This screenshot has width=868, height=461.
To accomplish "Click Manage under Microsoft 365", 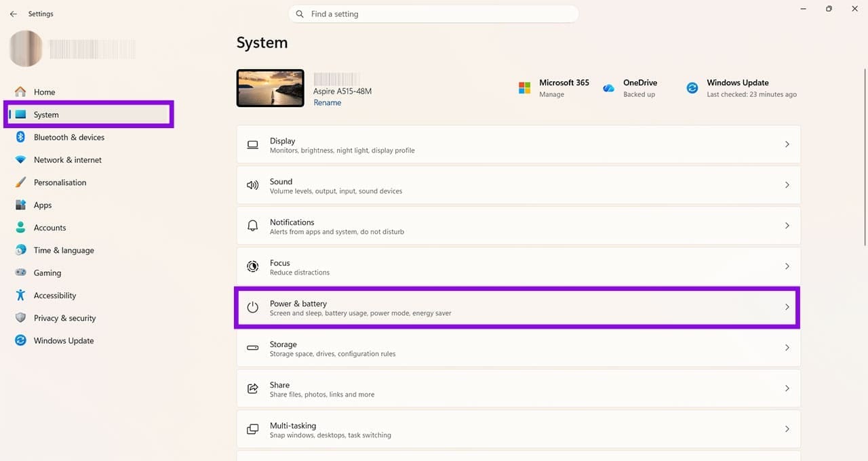I will 551,95.
